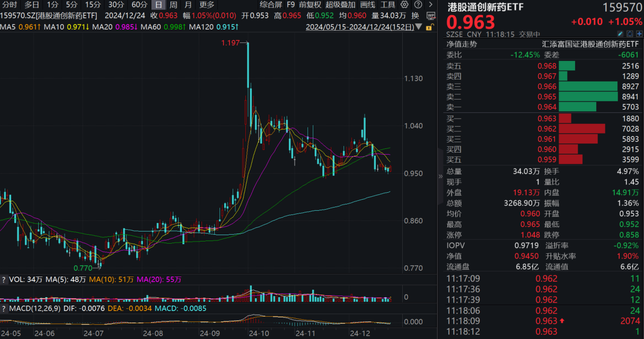Viewport: 644px width, 339px height.
Task: Expand the side panel collapse arrow
Action: click(440, 176)
